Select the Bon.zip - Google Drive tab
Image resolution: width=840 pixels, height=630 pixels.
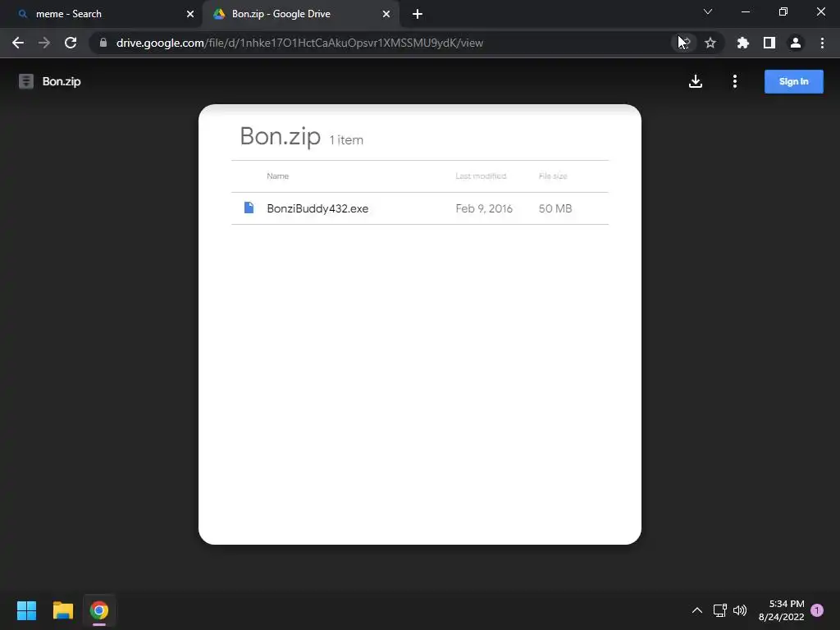[x=300, y=14]
